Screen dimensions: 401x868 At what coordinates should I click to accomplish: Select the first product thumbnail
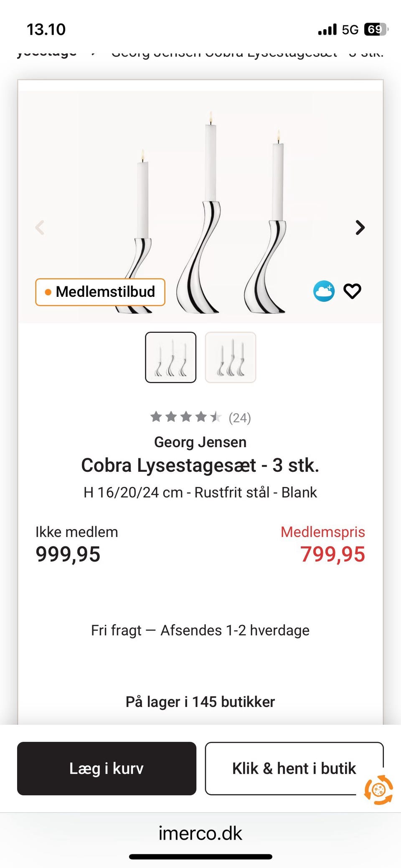click(171, 357)
